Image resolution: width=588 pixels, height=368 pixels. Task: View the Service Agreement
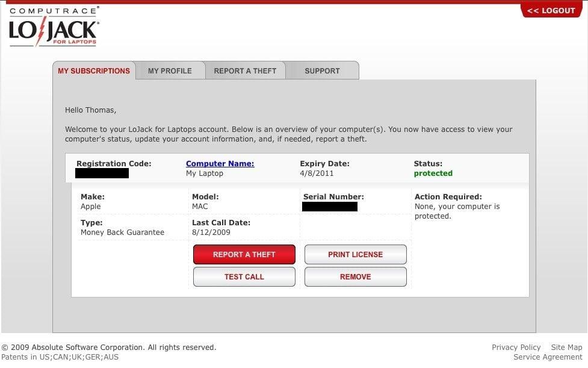pos(548,357)
